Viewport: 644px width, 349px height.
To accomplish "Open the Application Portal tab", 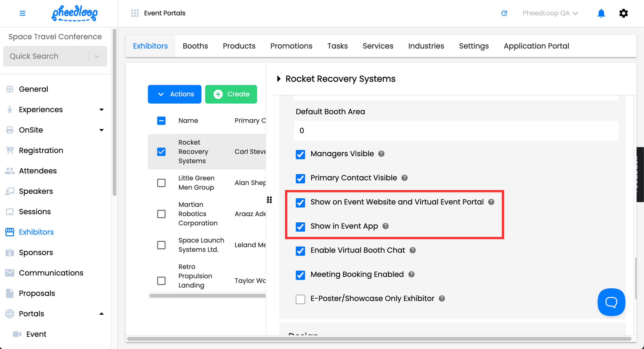I will pos(536,46).
